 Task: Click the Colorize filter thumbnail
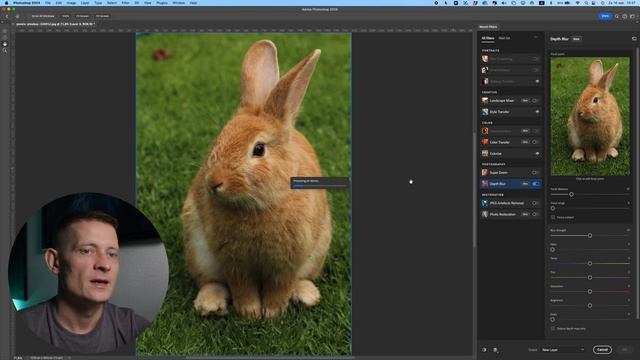click(x=485, y=153)
